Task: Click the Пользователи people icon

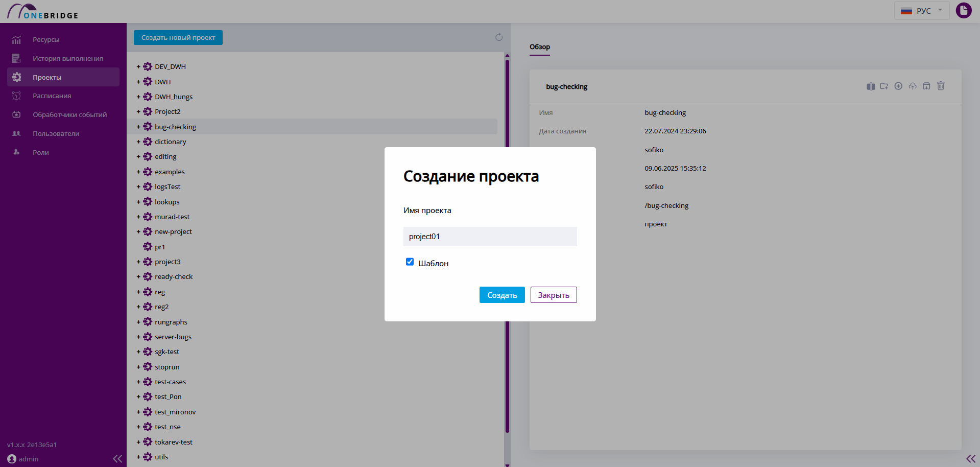Action: pos(16,134)
